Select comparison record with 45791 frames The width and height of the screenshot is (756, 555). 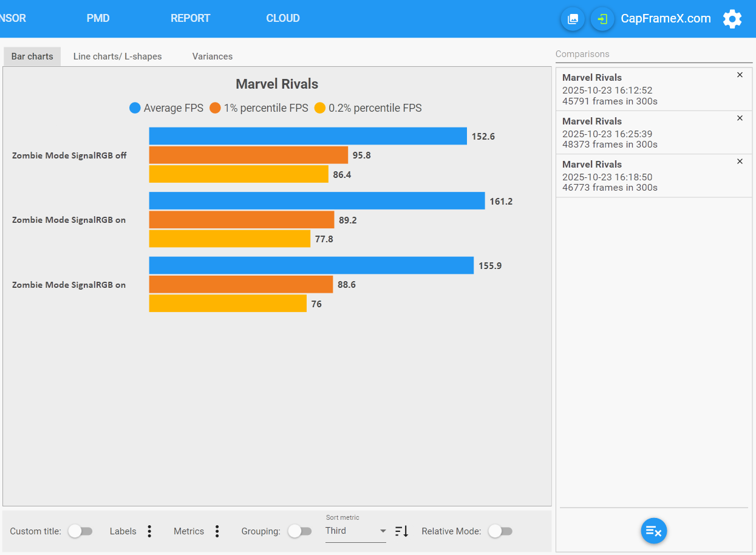tap(654, 89)
